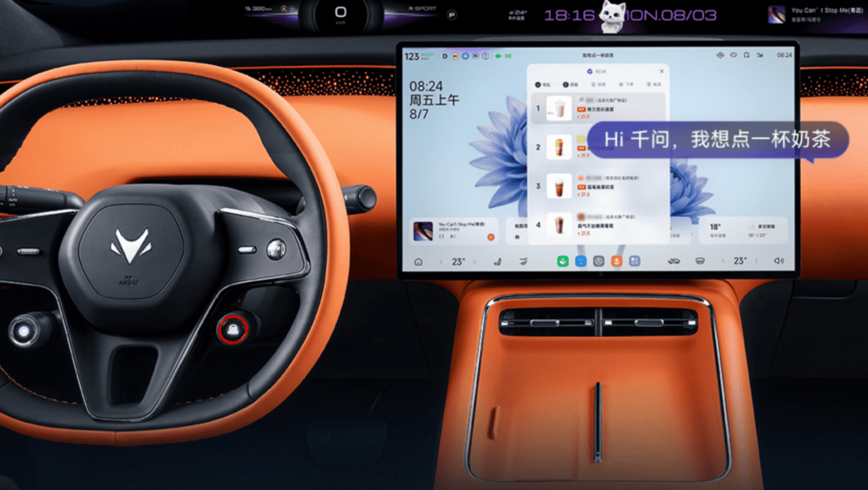Screen dimensions: 868x490
Task: Tap the green arrow status icon at top
Action: pyautogui.click(x=498, y=56)
